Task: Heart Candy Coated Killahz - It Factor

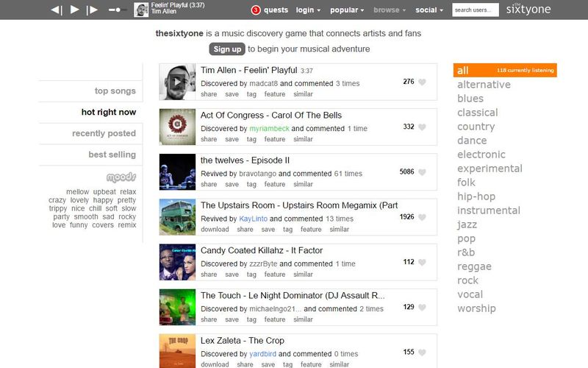Action: click(422, 262)
